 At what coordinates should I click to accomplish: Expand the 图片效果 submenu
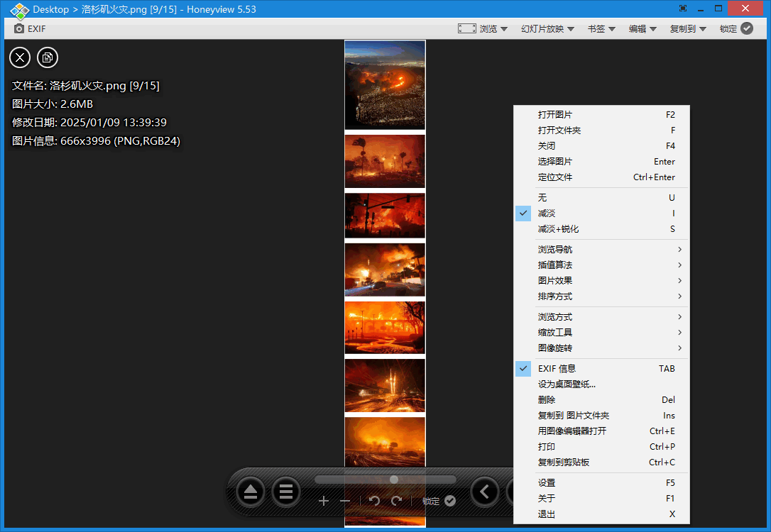tap(555, 280)
